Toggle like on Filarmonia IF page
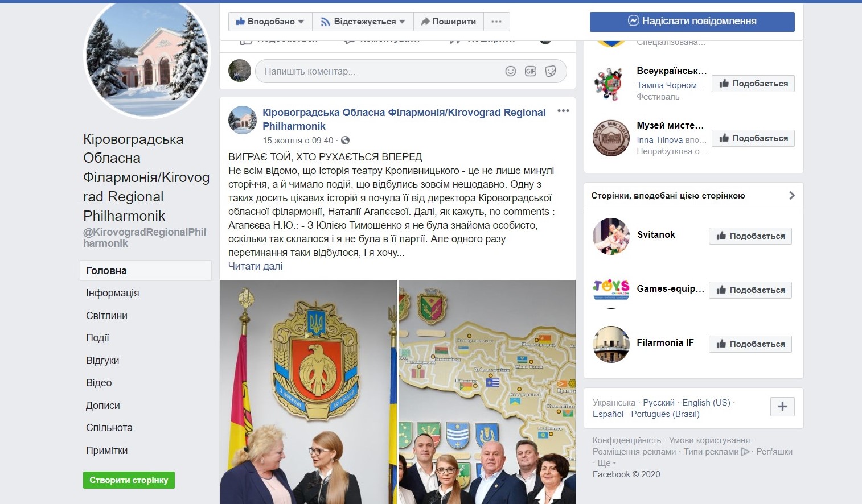Viewport: 862px width, 504px height. pyautogui.click(x=750, y=344)
